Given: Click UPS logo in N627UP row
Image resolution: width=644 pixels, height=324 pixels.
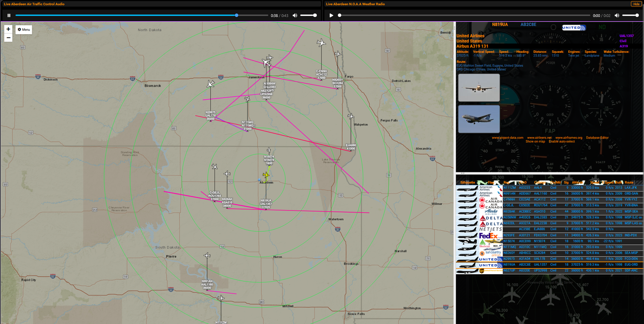Looking at the screenshot, I should pyautogui.click(x=491, y=271).
